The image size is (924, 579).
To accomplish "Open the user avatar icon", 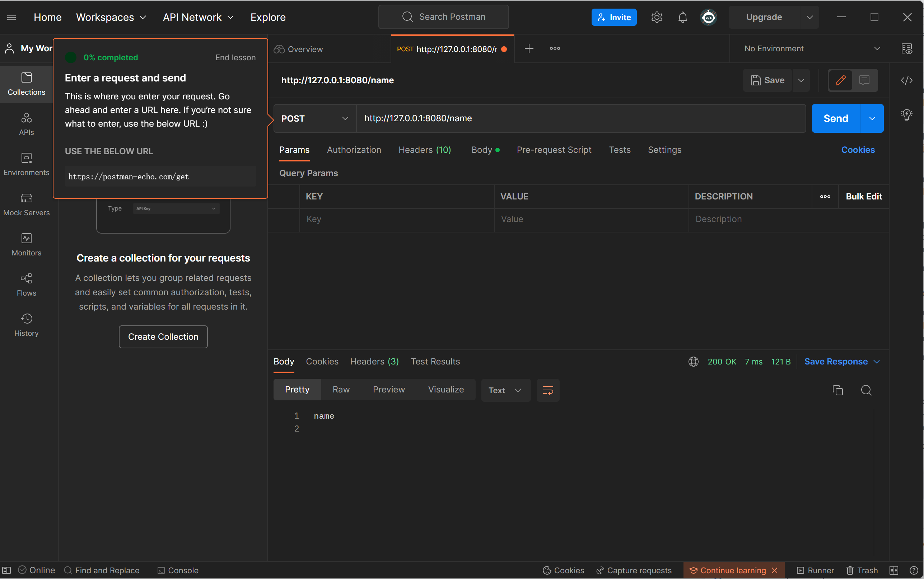I will (x=708, y=17).
